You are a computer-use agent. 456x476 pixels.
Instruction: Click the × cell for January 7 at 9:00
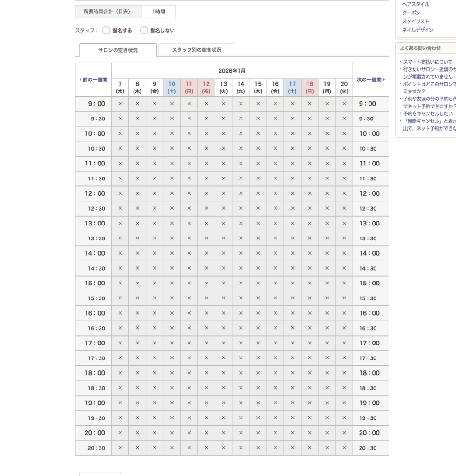(x=120, y=104)
